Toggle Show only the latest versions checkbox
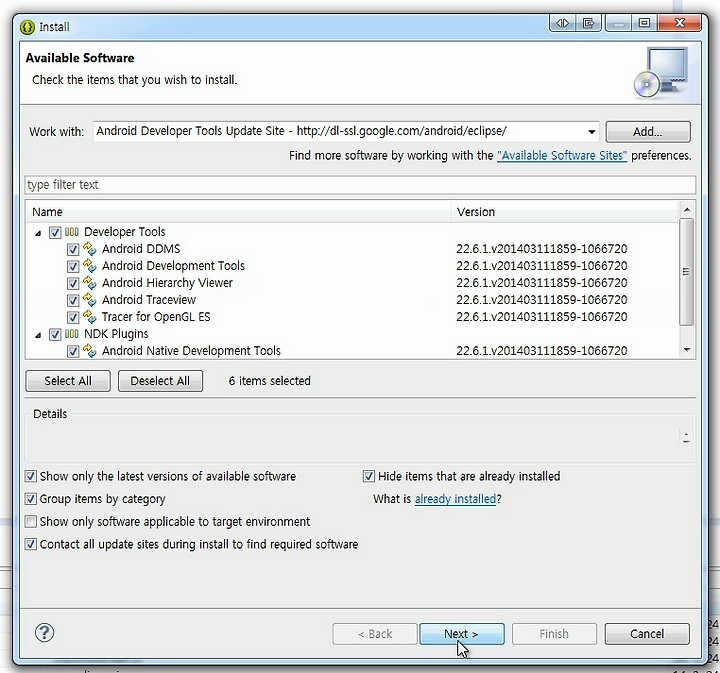The width and height of the screenshot is (720, 673). tap(31, 476)
